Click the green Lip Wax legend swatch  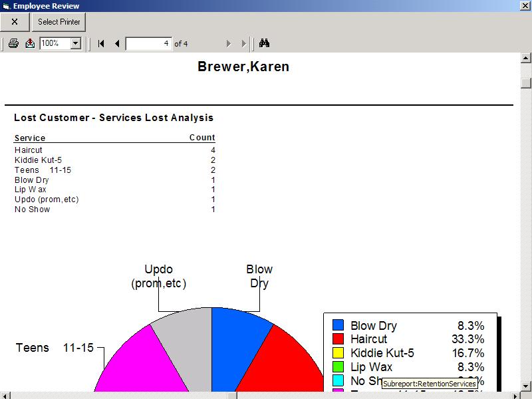tap(338, 367)
